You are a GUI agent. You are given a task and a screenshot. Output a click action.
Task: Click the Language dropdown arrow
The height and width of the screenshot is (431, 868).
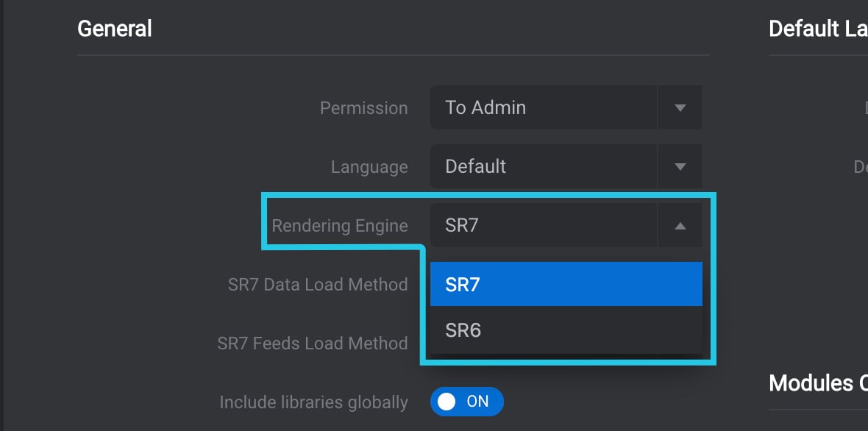(x=680, y=166)
